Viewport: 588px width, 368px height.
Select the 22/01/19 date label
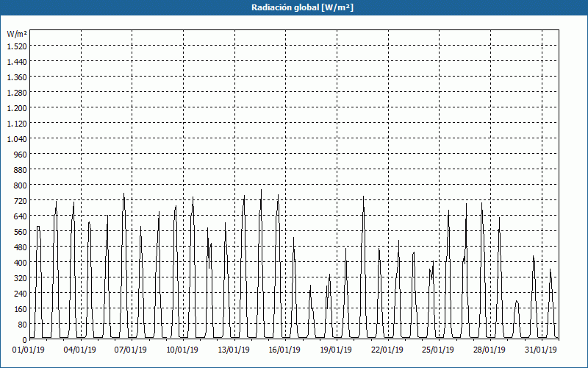(x=387, y=350)
